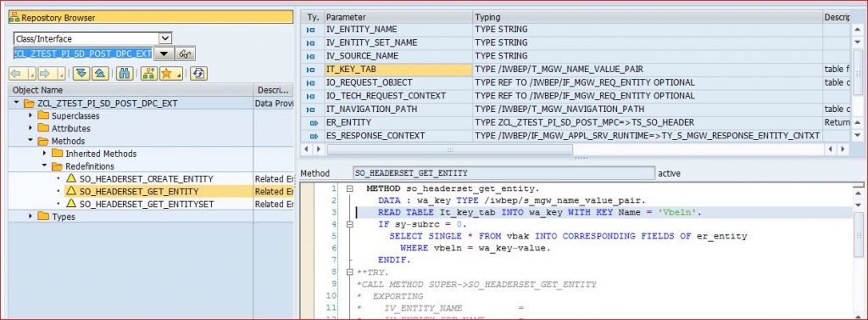Screen dimensions: 868x320
Task: Click the IV_ENTITY_NAME parameter cell
Action: (398, 30)
